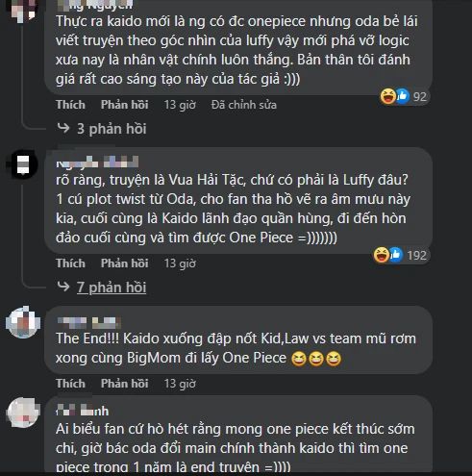The width and height of the screenshot is (472, 476).
Task: Click "Phản hồi" under the Vua Hải Tặc comment
Action: [x=124, y=263]
